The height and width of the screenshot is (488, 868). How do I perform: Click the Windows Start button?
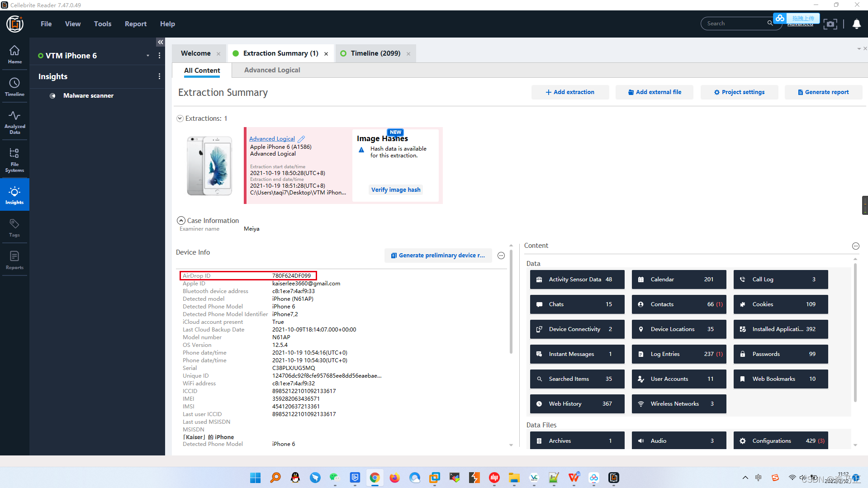[x=255, y=478]
